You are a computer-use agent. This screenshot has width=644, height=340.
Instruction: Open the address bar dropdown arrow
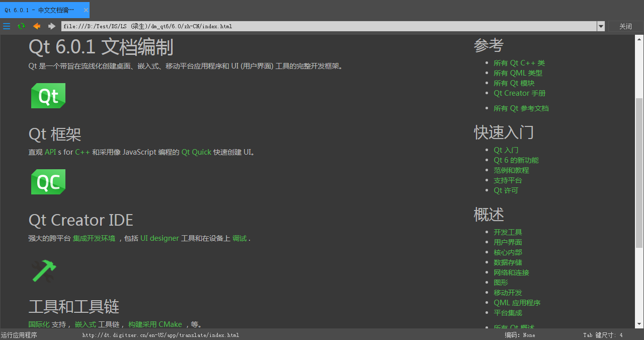click(x=601, y=26)
